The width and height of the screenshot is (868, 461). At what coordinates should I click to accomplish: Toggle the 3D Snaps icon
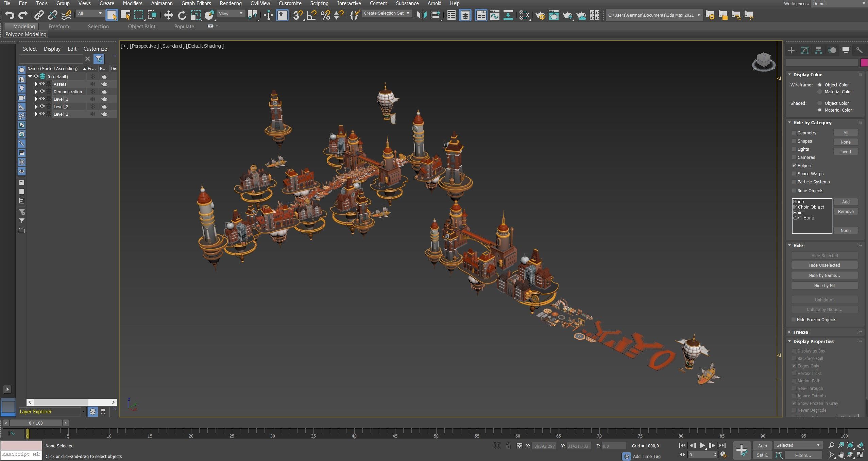tap(298, 15)
